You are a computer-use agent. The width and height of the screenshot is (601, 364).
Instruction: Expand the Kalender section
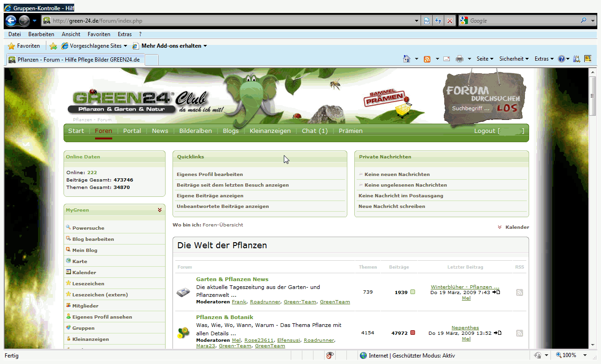(x=513, y=227)
